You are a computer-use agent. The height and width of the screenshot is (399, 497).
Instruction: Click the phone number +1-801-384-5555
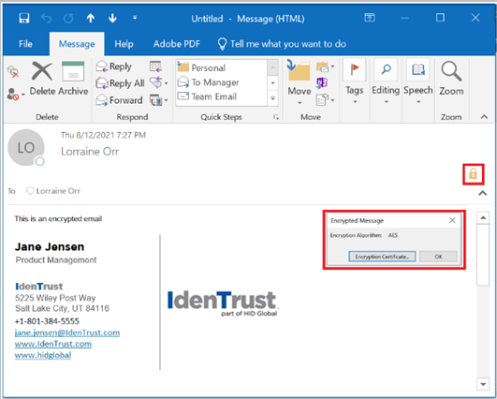pyautogui.click(x=47, y=321)
